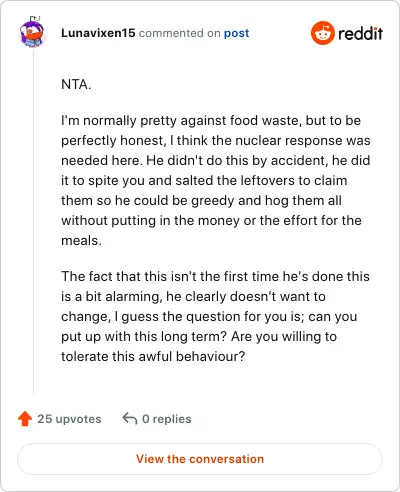This screenshot has width=400, height=492.
Task: Click the paragraph starting "I'm normally pretty"
Action: [x=216, y=180]
